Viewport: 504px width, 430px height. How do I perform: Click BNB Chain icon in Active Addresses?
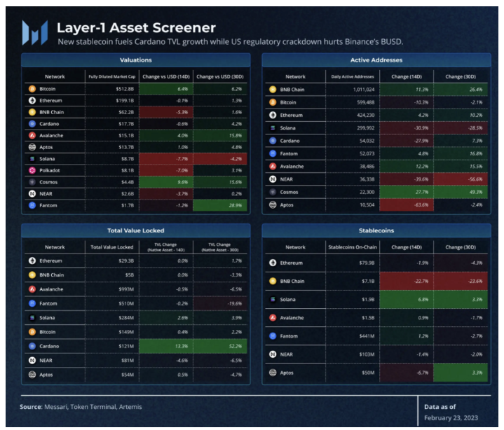(x=273, y=90)
